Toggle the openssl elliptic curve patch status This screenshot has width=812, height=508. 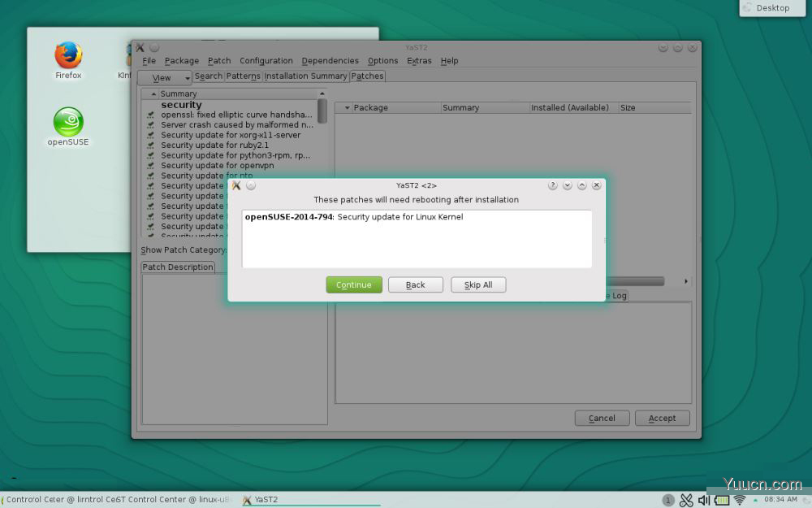150,115
